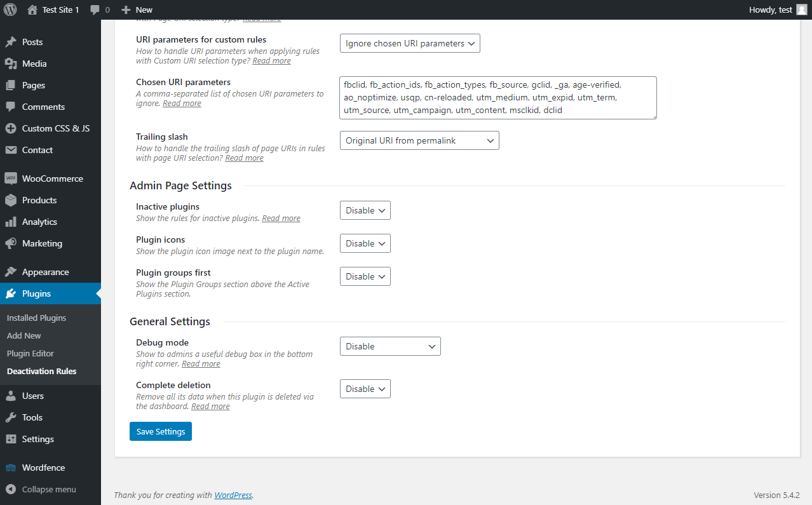
Task: Click the Posts pin icon in sidebar
Action: click(11, 42)
